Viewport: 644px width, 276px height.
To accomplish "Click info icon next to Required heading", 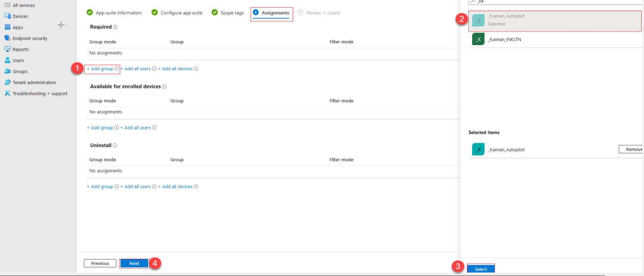I will [x=115, y=27].
